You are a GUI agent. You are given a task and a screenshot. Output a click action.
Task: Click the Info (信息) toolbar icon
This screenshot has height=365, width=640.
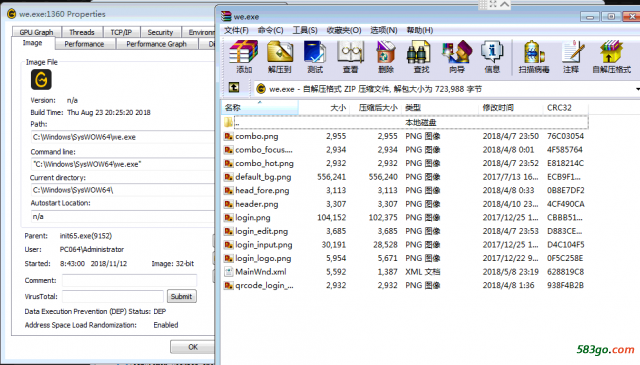(492, 56)
